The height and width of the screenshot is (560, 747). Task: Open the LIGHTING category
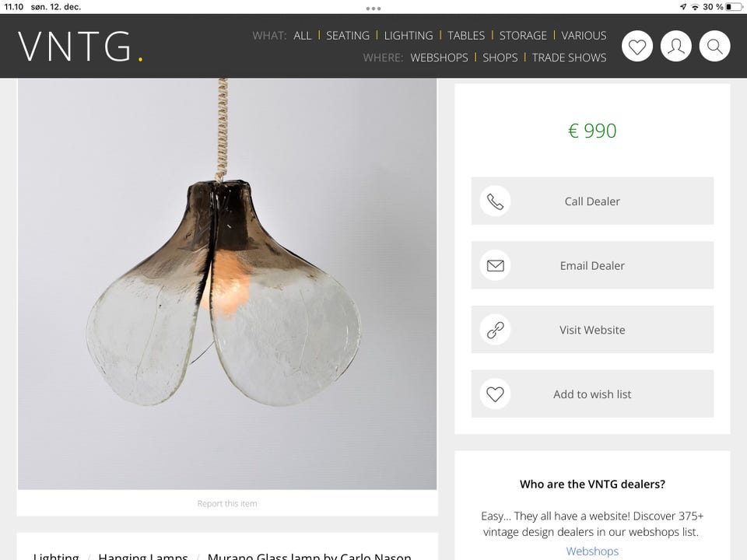409,35
